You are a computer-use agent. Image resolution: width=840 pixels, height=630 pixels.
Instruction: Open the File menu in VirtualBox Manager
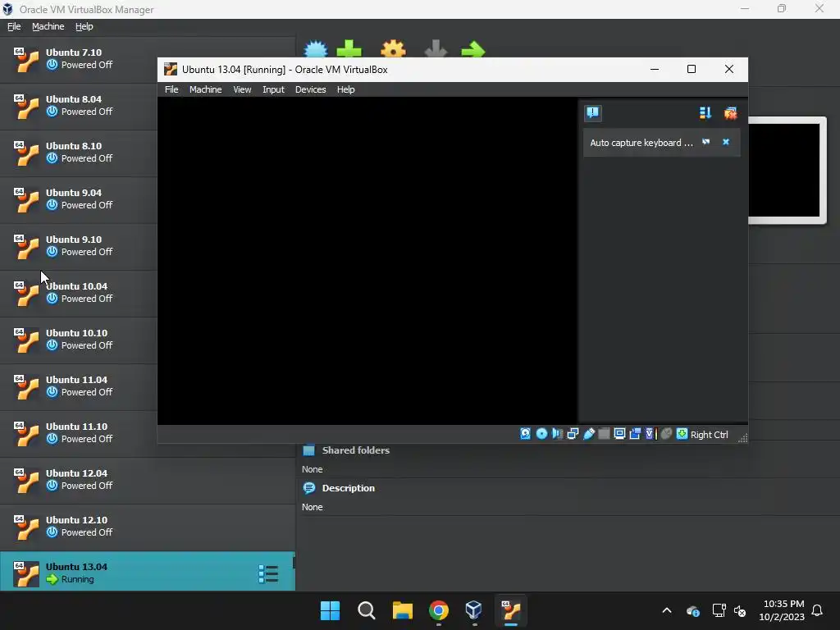[x=14, y=26]
